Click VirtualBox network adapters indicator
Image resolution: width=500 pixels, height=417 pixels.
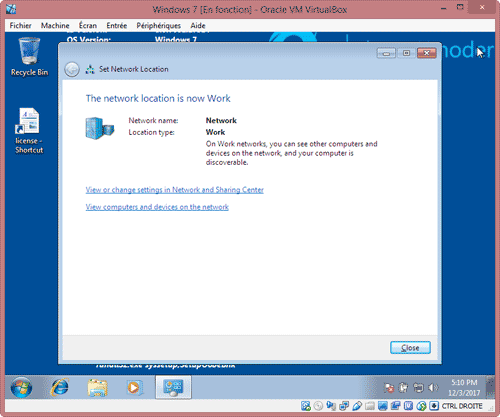click(x=344, y=406)
